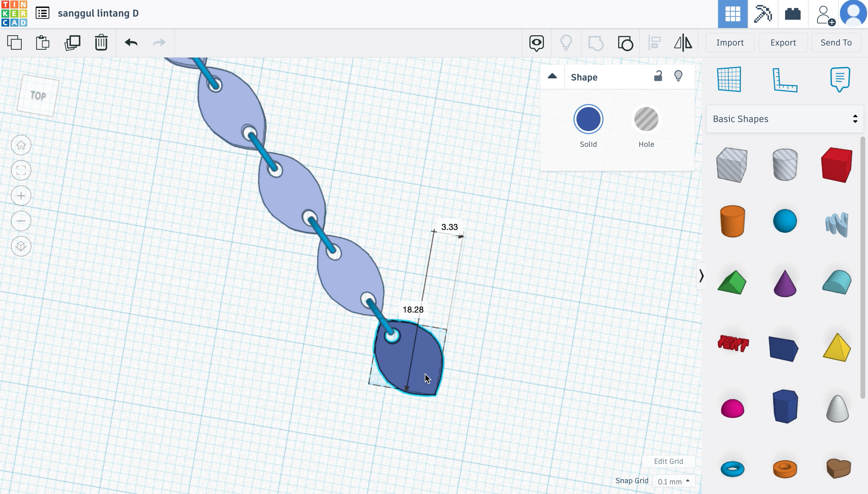
Task: Click the Import button
Action: tap(730, 42)
